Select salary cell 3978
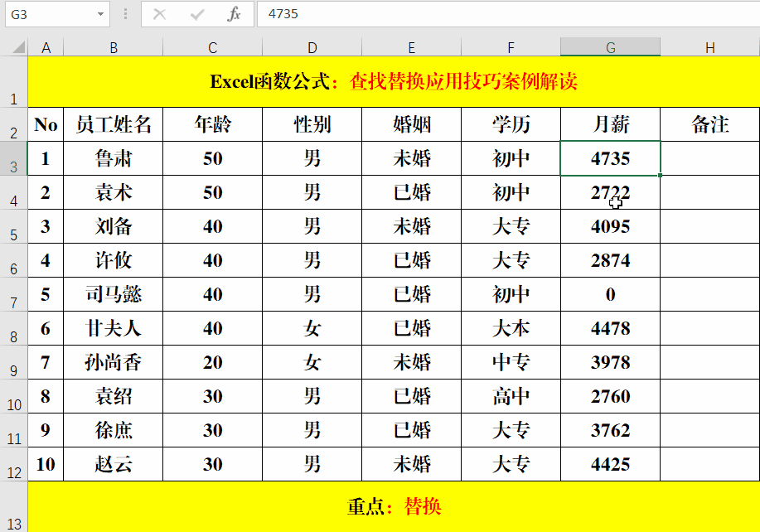The height and width of the screenshot is (532, 760). (x=610, y=362)
